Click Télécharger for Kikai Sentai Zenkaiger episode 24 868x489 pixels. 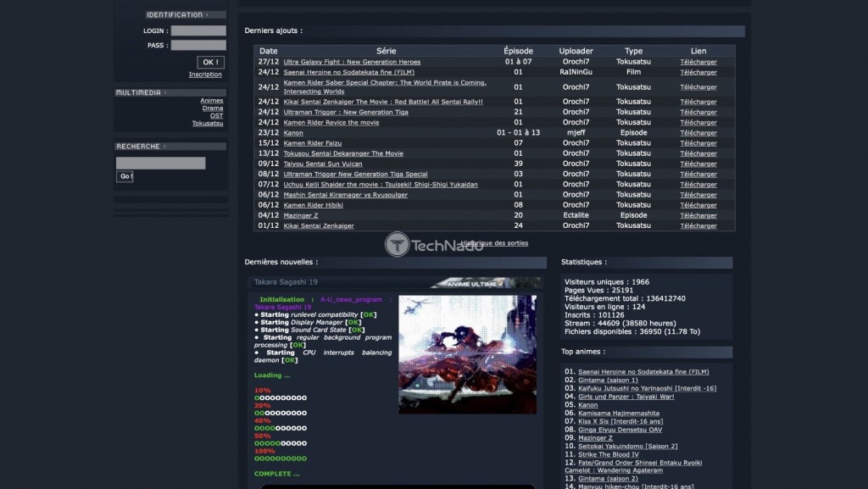point(698,225)
